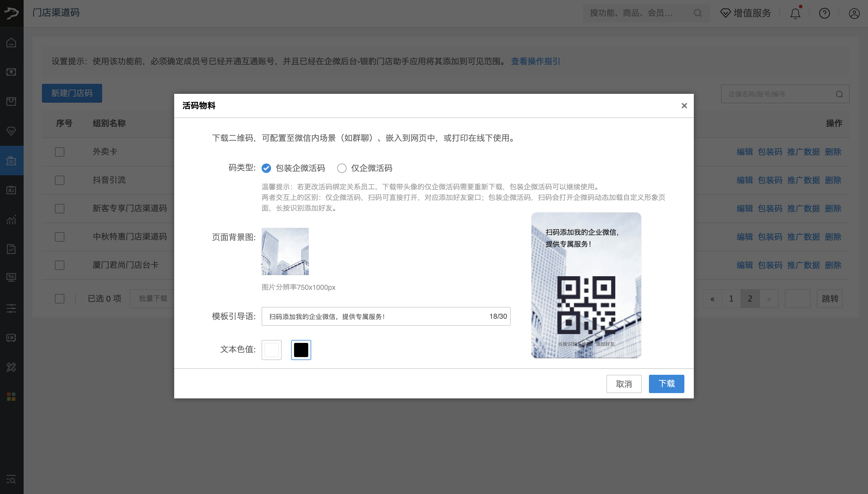Click the 批量下载 button

[153, 299]
